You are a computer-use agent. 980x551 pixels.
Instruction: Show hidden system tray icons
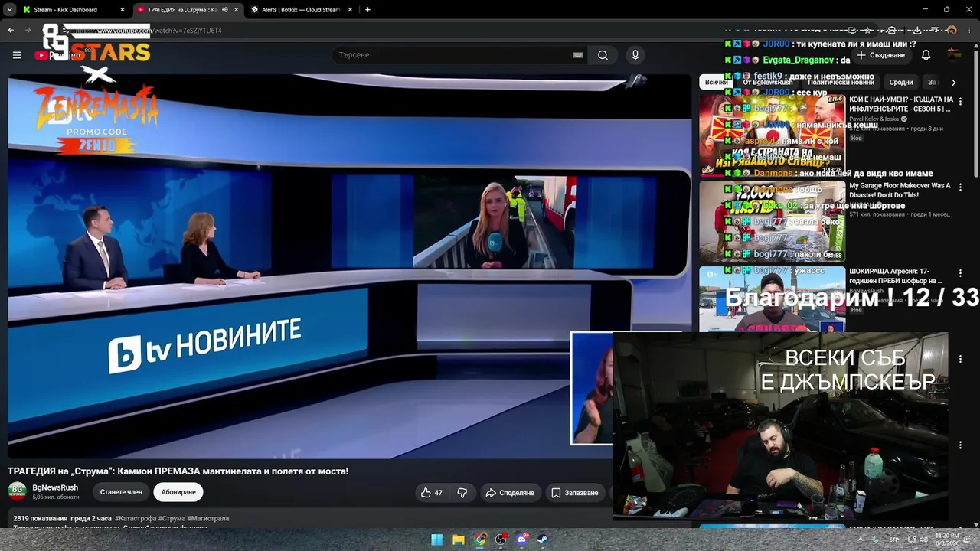[x=859, y=540]
